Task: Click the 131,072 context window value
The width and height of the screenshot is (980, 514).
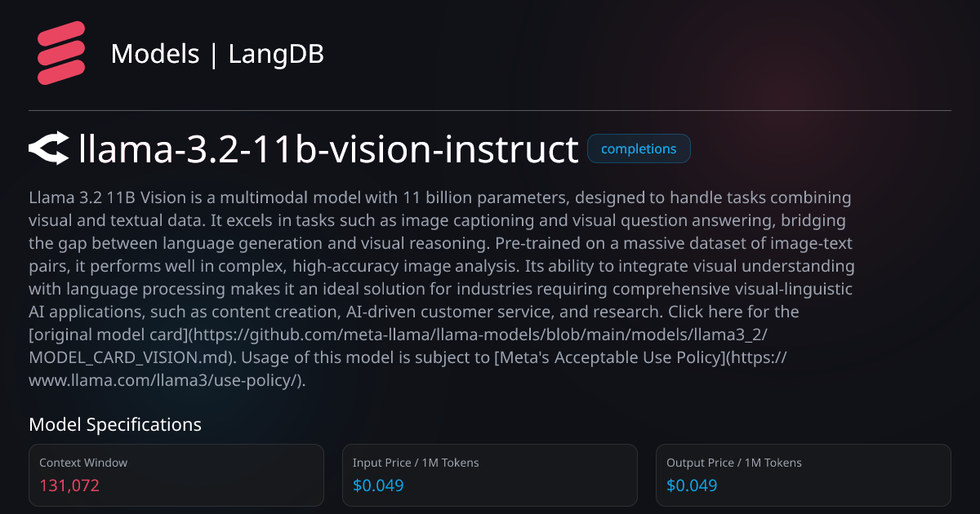Action: [x=69, y=485]
